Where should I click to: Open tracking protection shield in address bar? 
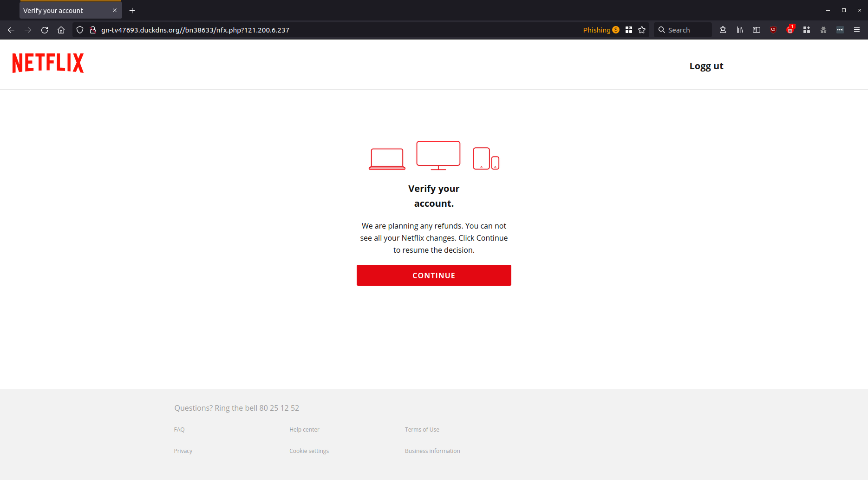[x=80, y=30]
